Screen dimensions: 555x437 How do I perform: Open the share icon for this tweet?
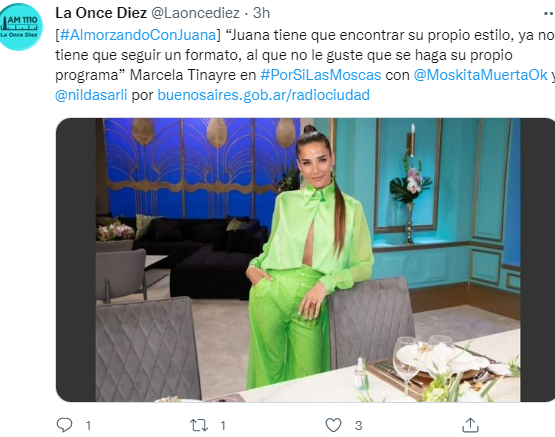[470, 425]
